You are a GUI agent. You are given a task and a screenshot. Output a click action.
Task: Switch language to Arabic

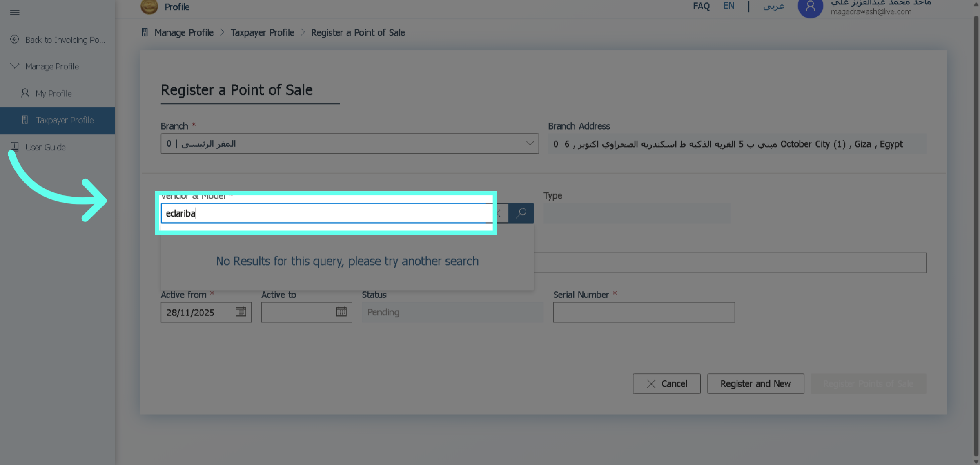click(x=773, y=6)
